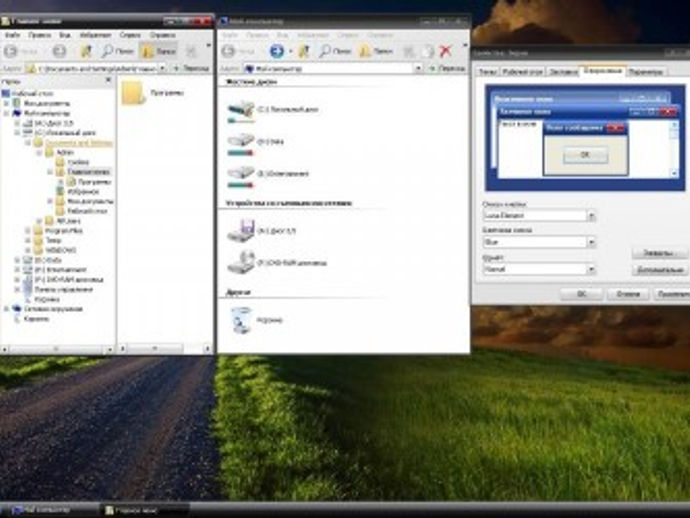Click the sample windows preview in display properties

585,137
